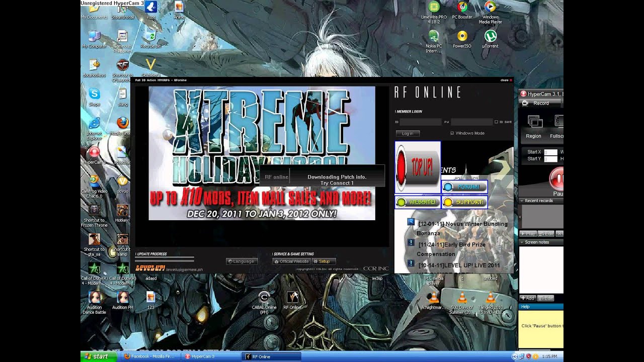Viewport: 644px width, 362px height.
Task: Open Official Website from launcher
Action: tap(291, 261)
